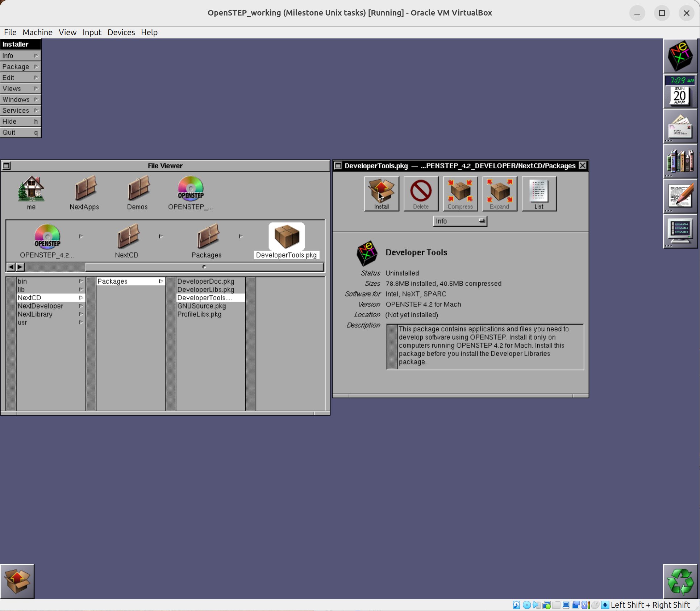Select GNUSource.pkg in the file list
Screen dimensions: 700x611
coord(201,306)
